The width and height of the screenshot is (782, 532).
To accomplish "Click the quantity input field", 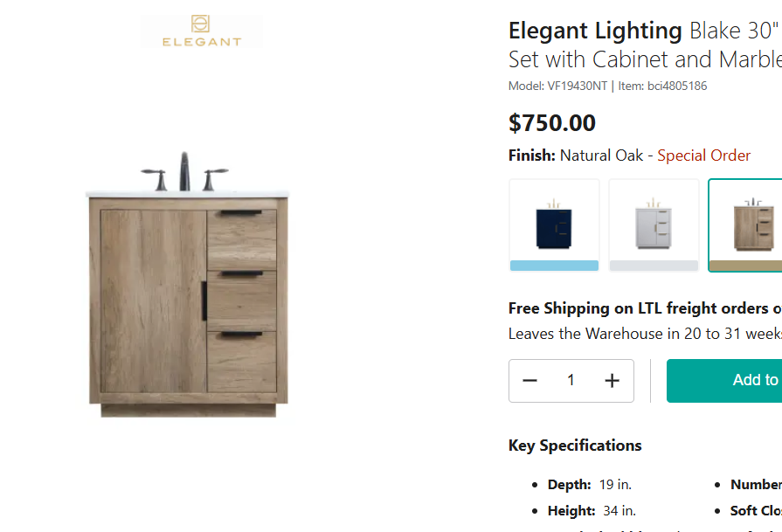I will click(571, 380).
